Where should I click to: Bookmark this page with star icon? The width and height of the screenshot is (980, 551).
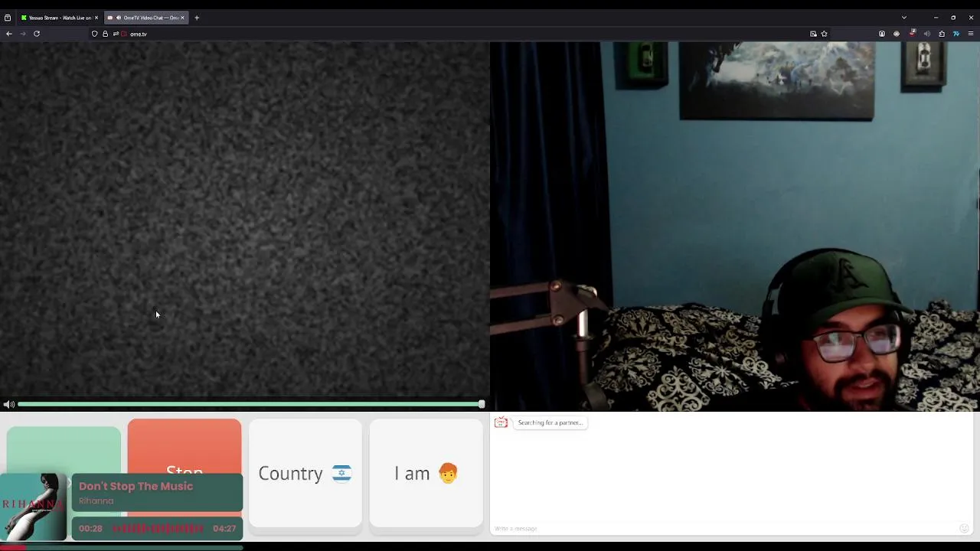click(825, 34)
